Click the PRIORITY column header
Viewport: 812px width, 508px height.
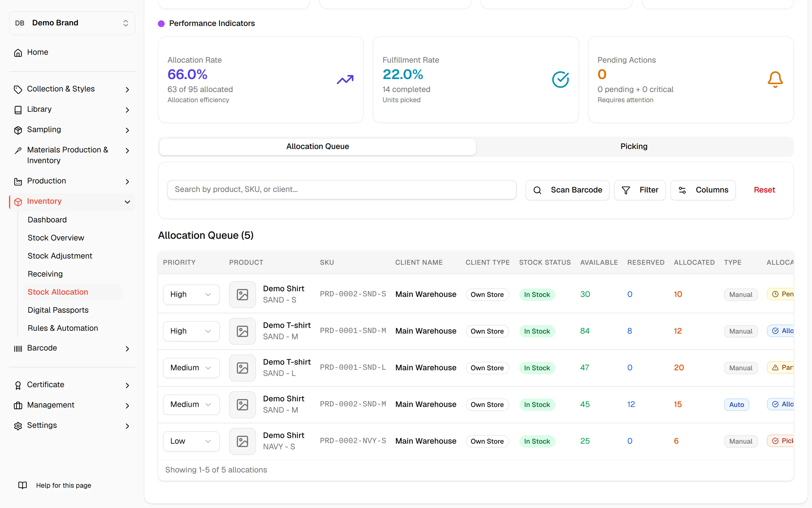(179, 262)
